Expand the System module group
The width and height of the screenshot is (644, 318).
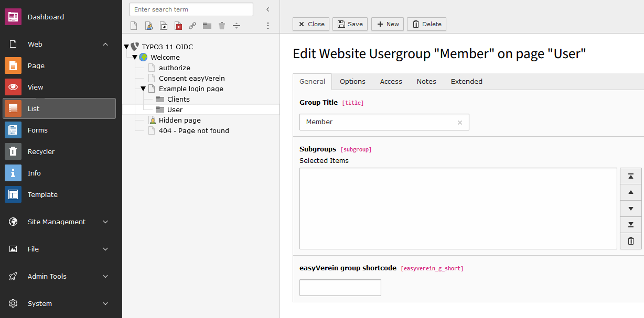105,304
